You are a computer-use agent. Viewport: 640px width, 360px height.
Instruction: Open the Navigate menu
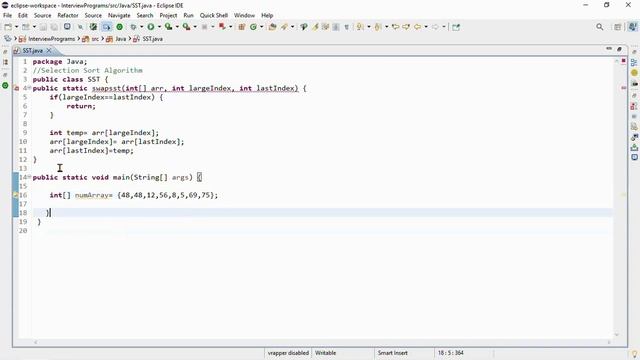(x=119, y=15)
